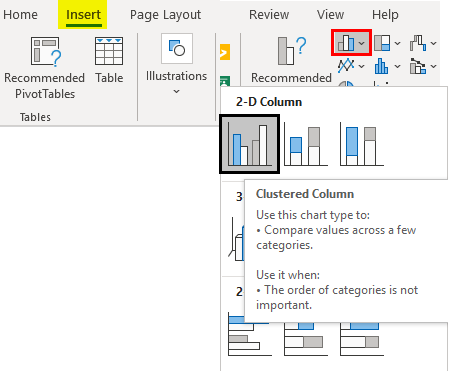Click the Combo chart icon

(418, 66)
